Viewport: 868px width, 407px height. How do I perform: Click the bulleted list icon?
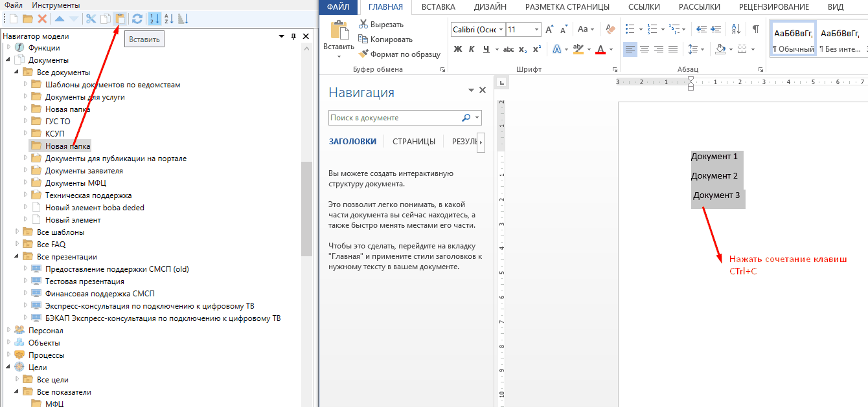630,29
